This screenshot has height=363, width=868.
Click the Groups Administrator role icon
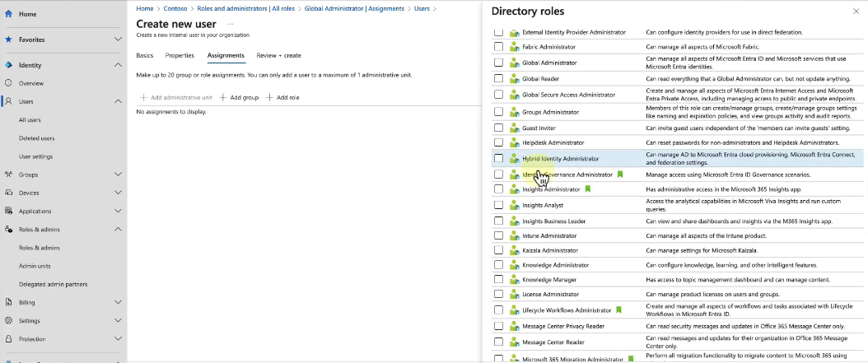514,112
